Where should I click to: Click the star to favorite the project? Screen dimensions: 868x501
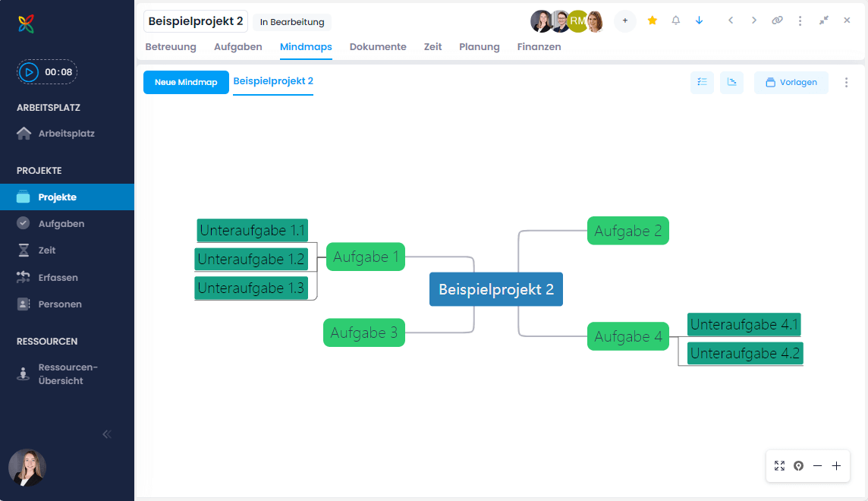point(652,20)
